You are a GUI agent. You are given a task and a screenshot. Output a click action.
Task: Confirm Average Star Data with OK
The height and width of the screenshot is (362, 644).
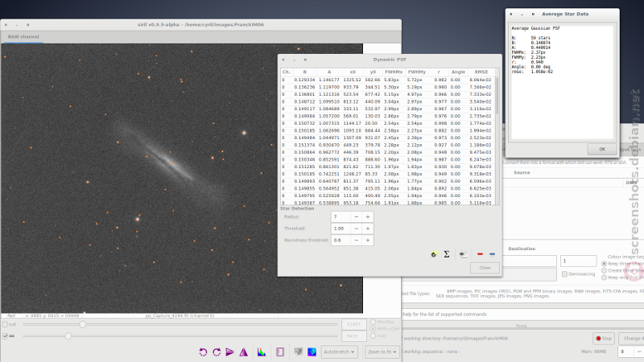click(601, 150)
